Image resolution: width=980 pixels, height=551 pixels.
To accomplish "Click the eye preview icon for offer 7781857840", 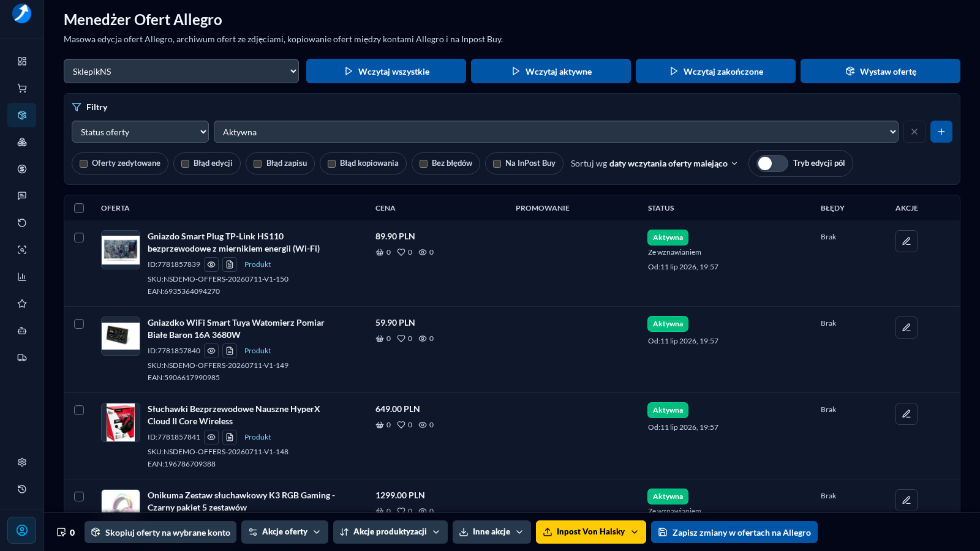I will [x=211, y=351].
